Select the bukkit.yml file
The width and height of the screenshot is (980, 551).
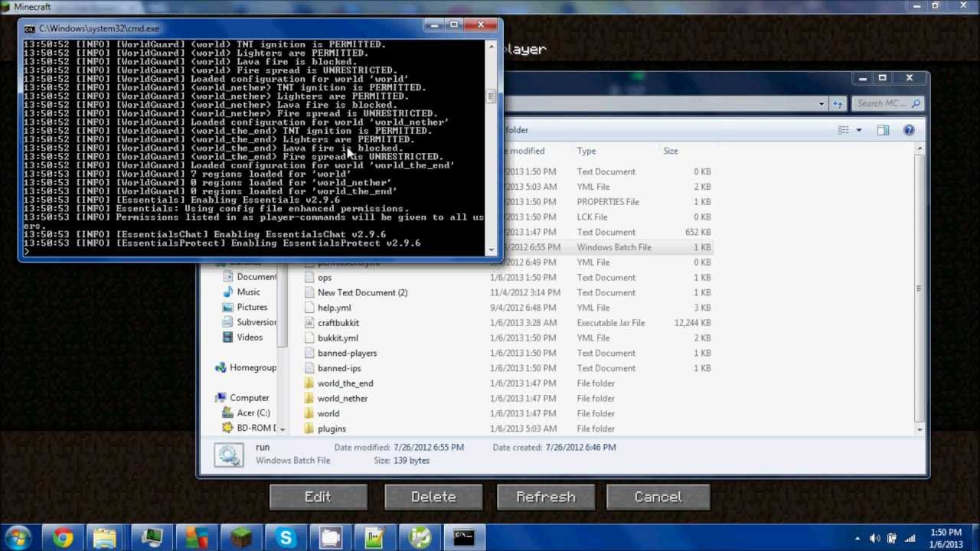tap(338, 338)
